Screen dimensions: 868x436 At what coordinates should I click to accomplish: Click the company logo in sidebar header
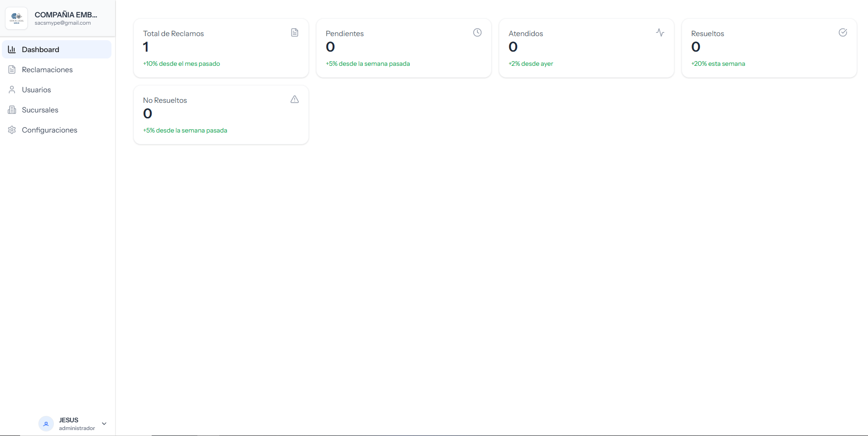(x=16, y=18)
